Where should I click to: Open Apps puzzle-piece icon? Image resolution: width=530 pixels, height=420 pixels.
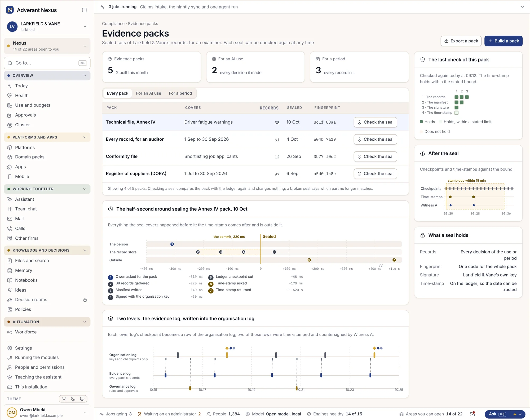pos(10,167)
